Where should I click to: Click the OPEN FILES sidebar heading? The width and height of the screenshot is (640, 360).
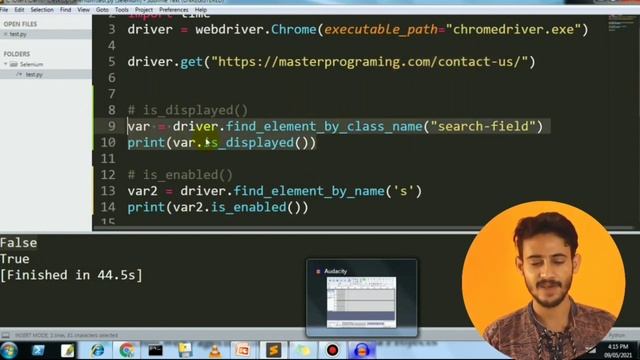[20, 24]
